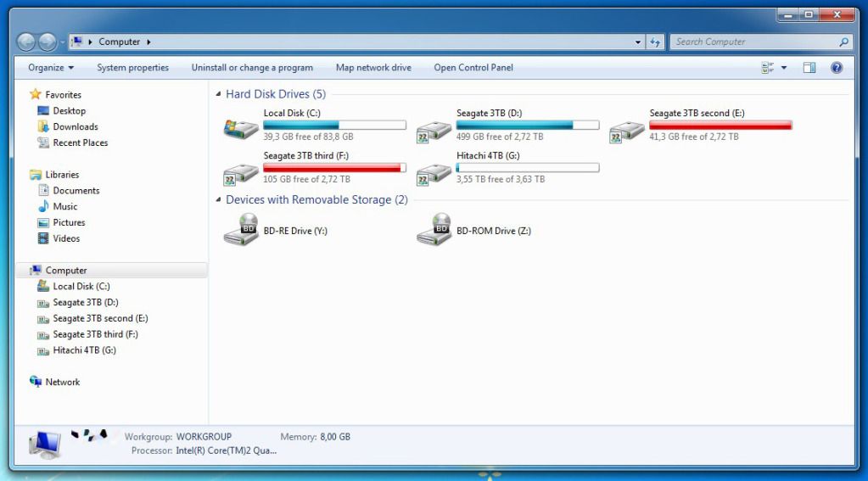
Task: Click the Seagate 3TB third (F:) usage bar
Action: 334,168
